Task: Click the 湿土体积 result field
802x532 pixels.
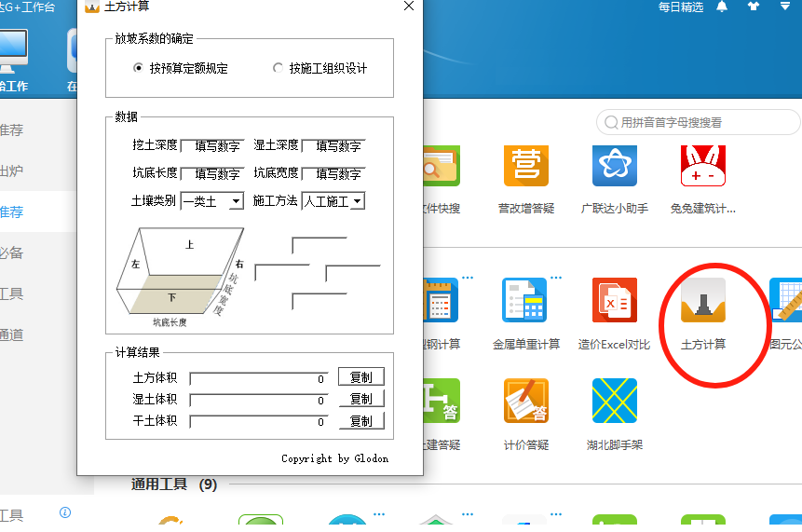Action: pyautogui.click(x=259, y=400)
